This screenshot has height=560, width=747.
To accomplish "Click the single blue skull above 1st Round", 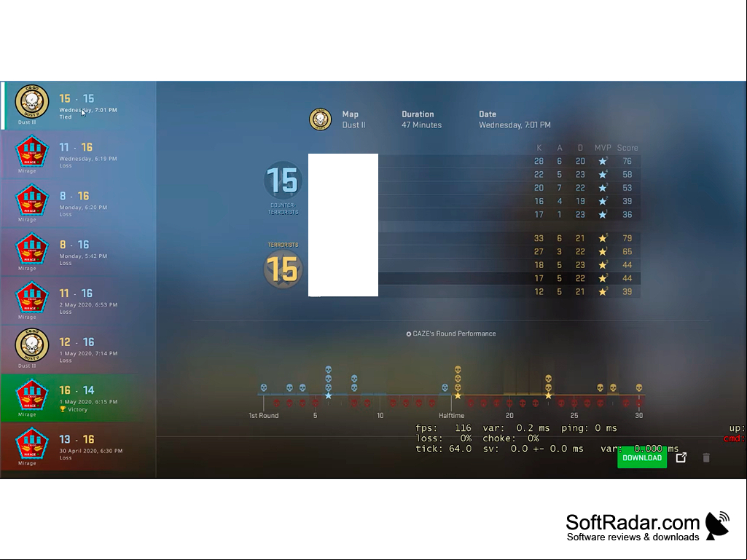I will (263, 387).
